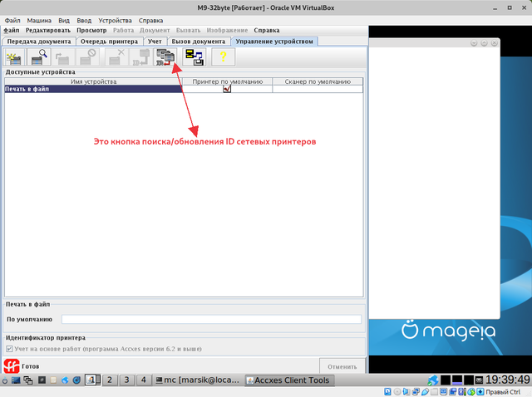Minimize the blank white window in guest desktop

click(474, 42)
